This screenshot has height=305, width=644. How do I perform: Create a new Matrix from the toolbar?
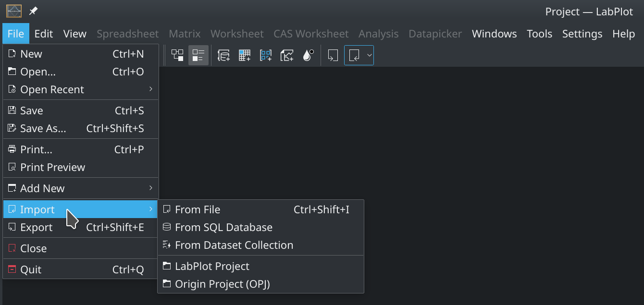click(245, 55)
